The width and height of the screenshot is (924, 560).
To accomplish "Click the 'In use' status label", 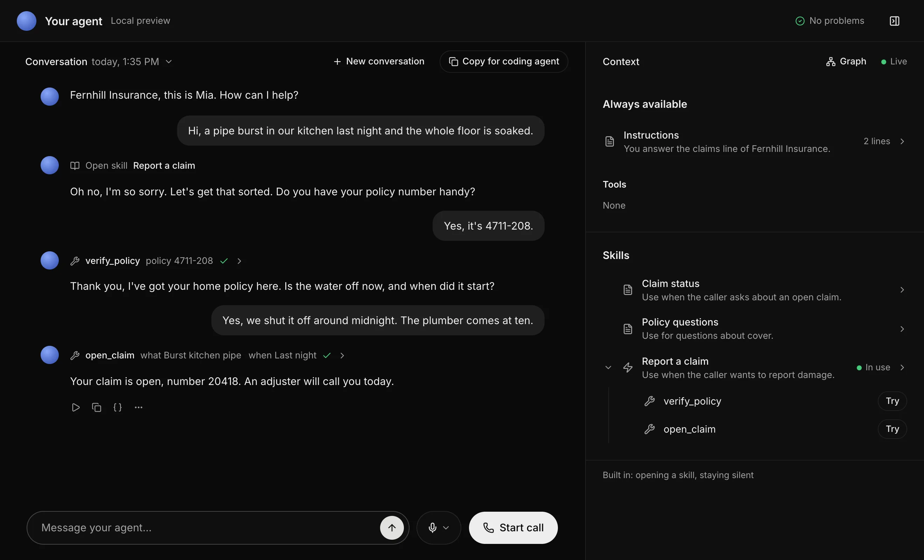I will (873, 367).
